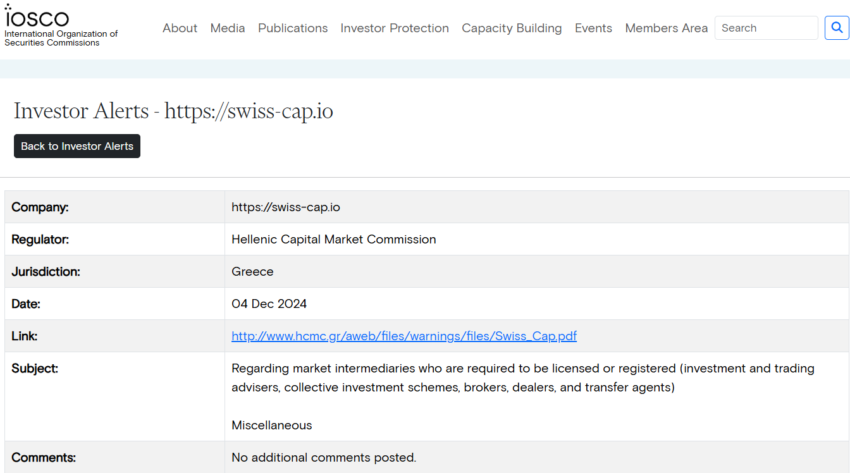The image size is (850, 473).
Task: Select Hellenic Capital Market Commission text
Action: [333, 239]
